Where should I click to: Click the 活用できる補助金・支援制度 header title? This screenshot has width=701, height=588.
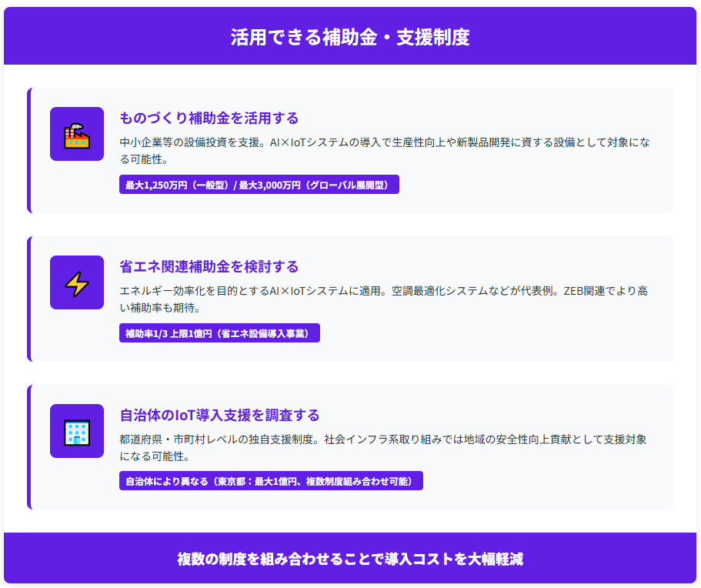coord(350,37)
